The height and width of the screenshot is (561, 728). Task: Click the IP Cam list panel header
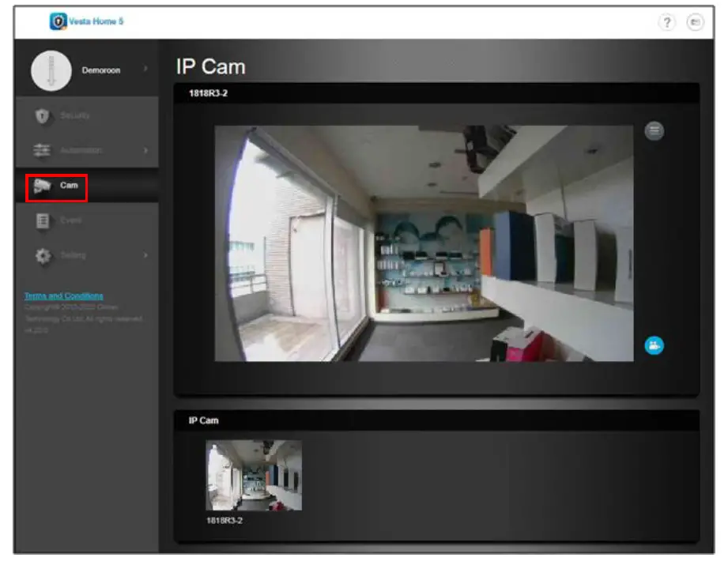click(x=436, y=420)
